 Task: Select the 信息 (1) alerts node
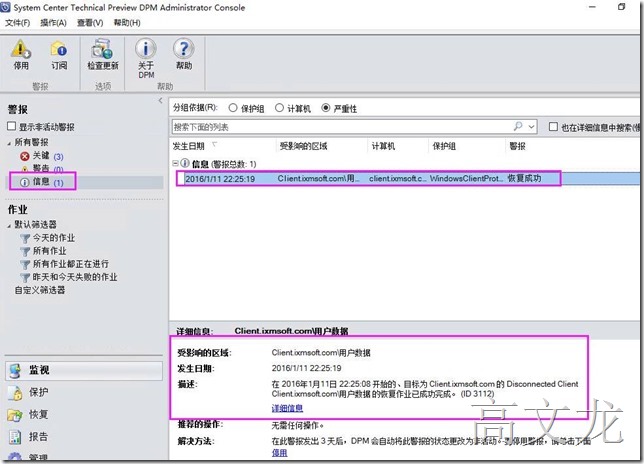pos(41,182)
